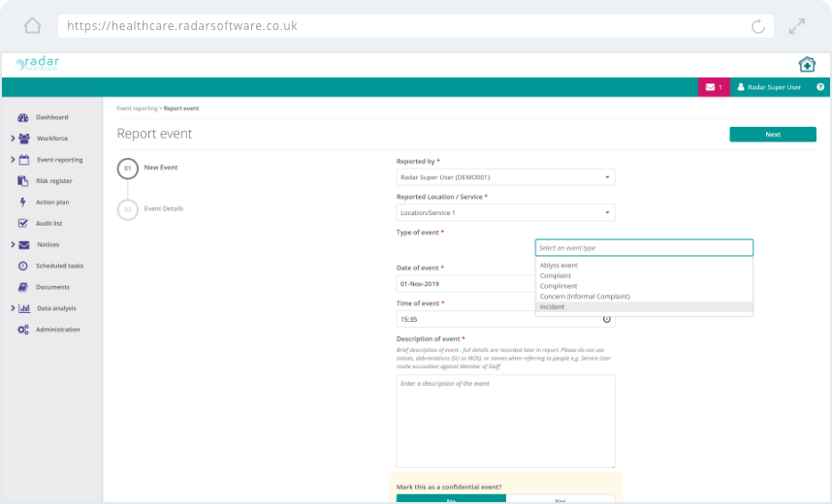Click the browser fullscreen expand arrows icon
This screenshot has height=504, width=832.
tap(796, 26)
